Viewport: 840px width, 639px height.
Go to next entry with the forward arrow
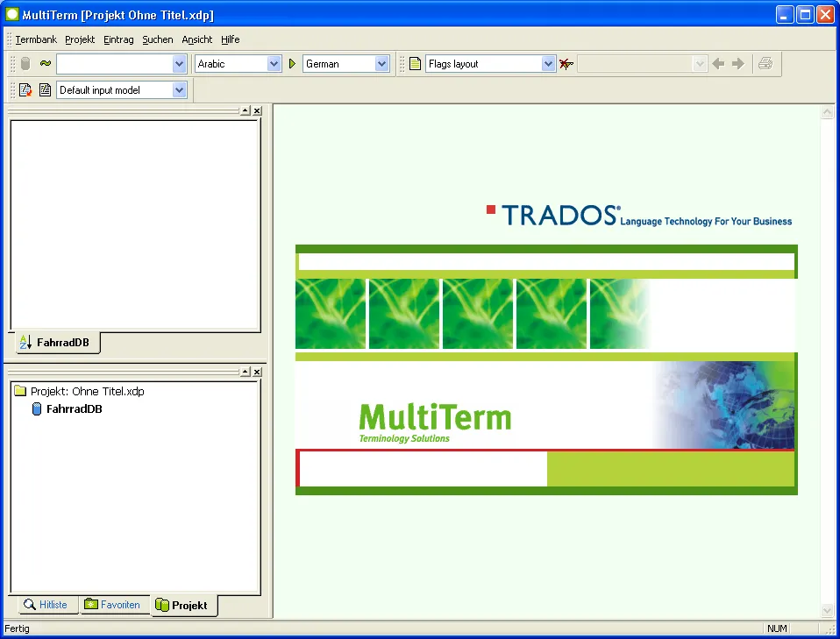[x=738, y=64]
